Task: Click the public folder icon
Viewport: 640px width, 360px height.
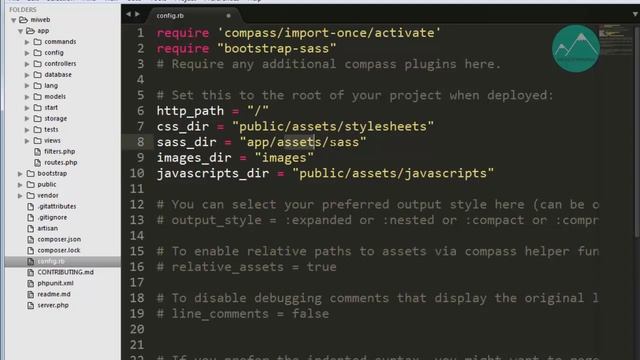Action: coord(31,184)
